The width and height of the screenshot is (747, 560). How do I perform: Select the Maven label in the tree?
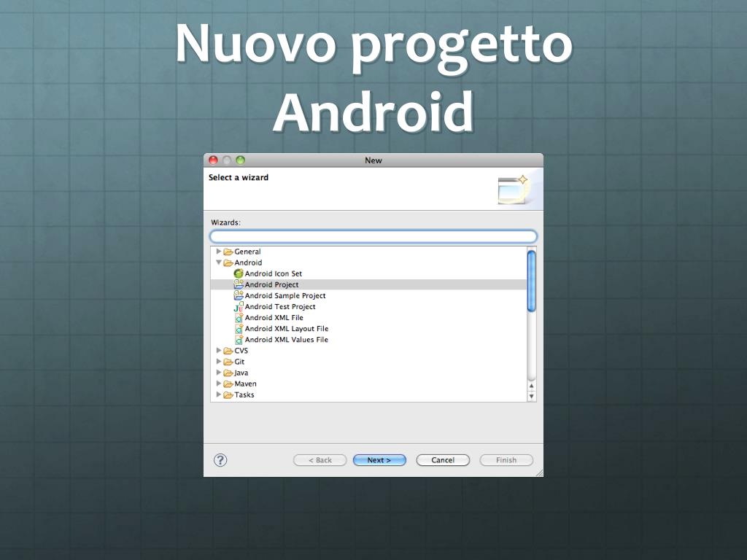(245, 384)
